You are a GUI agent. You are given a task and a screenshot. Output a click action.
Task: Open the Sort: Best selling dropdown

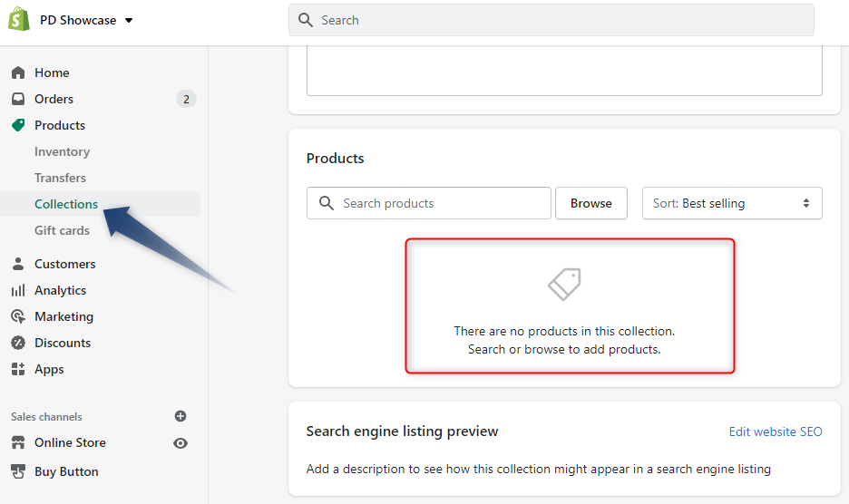pos(731,203)
